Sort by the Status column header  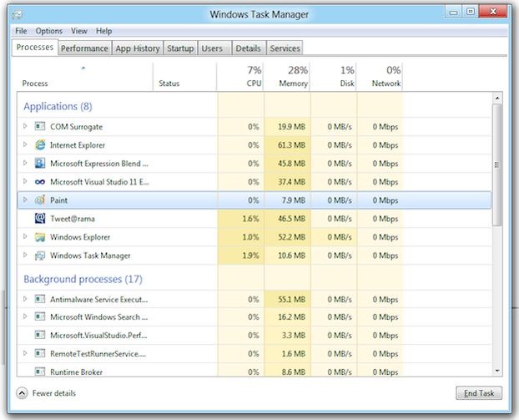tap(184, 77)
